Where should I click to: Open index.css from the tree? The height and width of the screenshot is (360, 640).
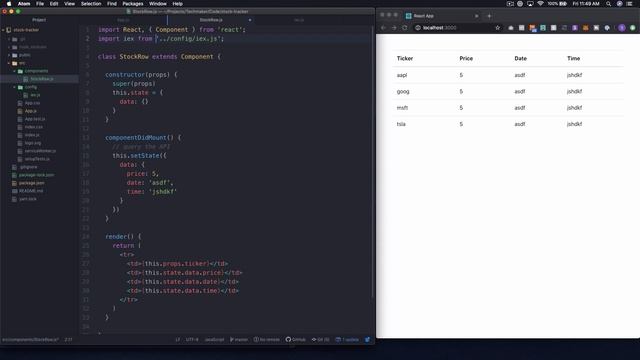tap(33, 127)
